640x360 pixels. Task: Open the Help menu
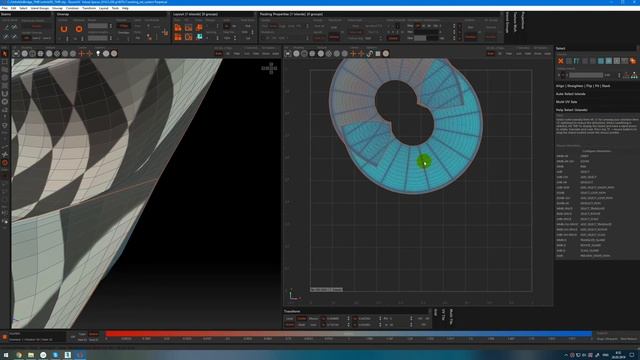[x=125, y=8]
